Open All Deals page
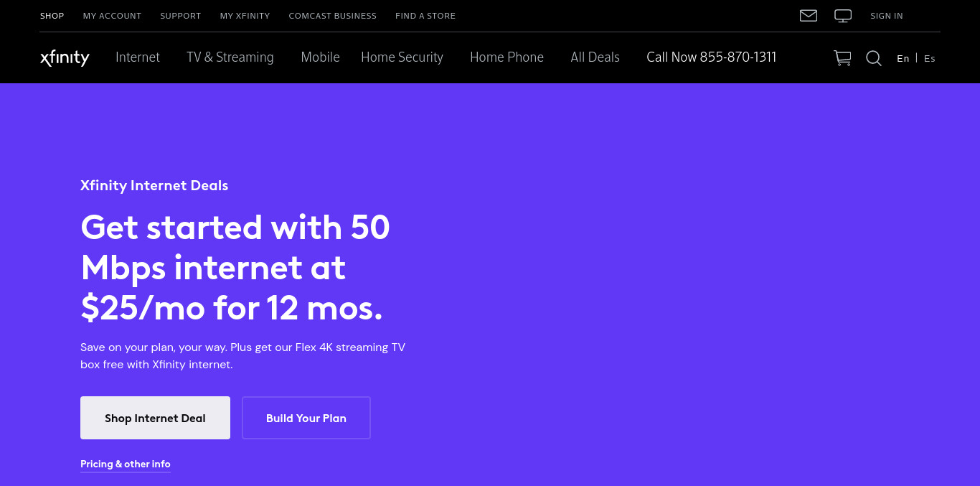The image size is (980, 486). tap(595, 57)
